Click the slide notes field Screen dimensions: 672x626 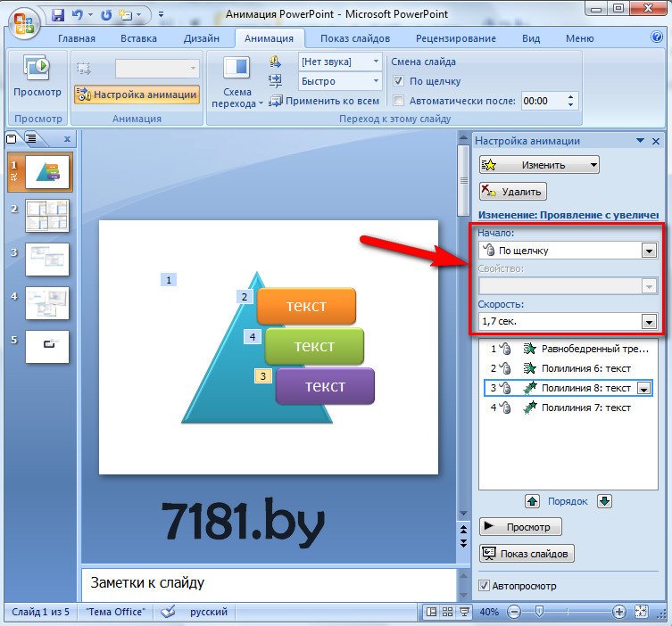coord(270,584)
